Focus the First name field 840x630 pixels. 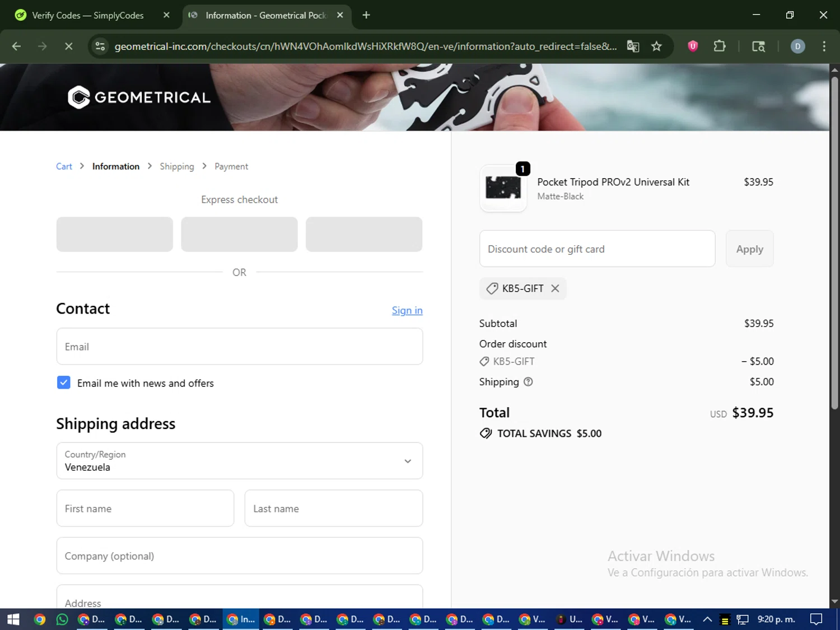(x=145, y=508)
